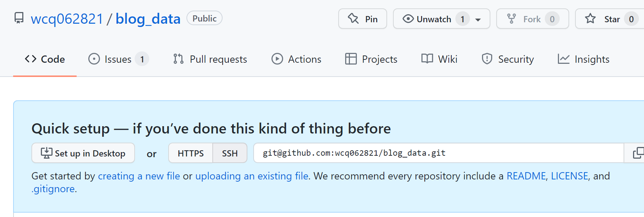
Task: Expand the Unwatch notifications dropdown arrow
Action: (478, 20)
